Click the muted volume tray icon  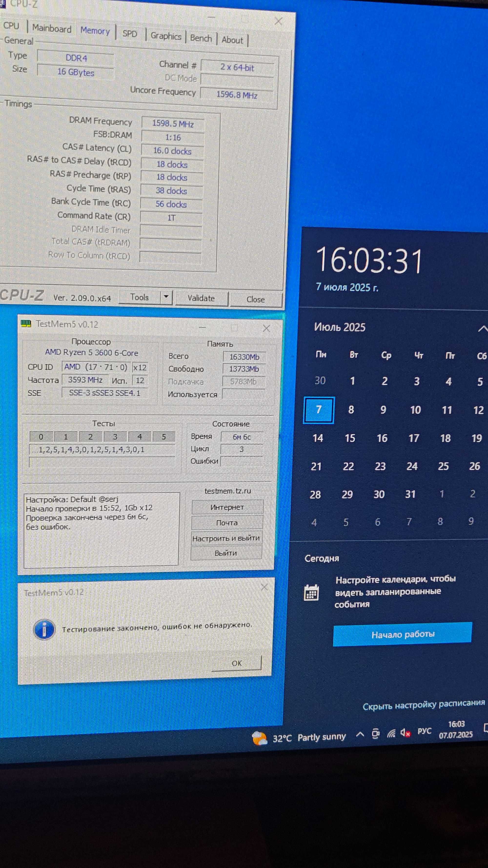(x=406, y=733)
